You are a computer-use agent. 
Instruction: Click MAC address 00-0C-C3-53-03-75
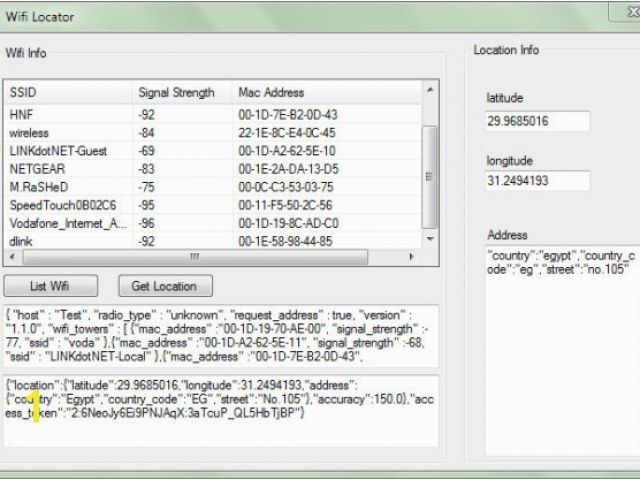point(286,187)
